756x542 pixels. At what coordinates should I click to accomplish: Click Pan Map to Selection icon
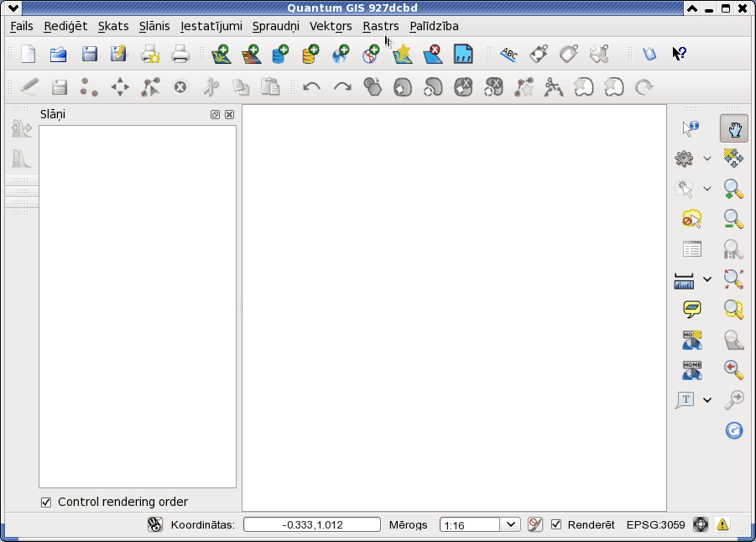coord(734,159)
